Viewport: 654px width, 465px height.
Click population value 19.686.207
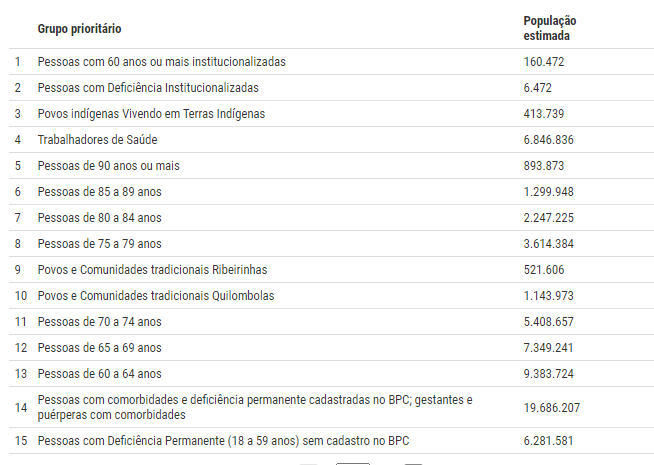551,407
